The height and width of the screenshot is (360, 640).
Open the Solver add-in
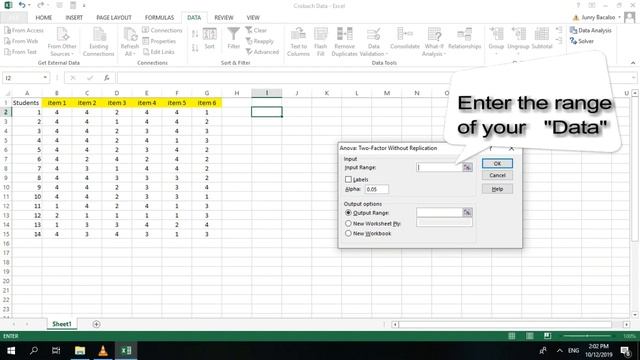(582, 41)
